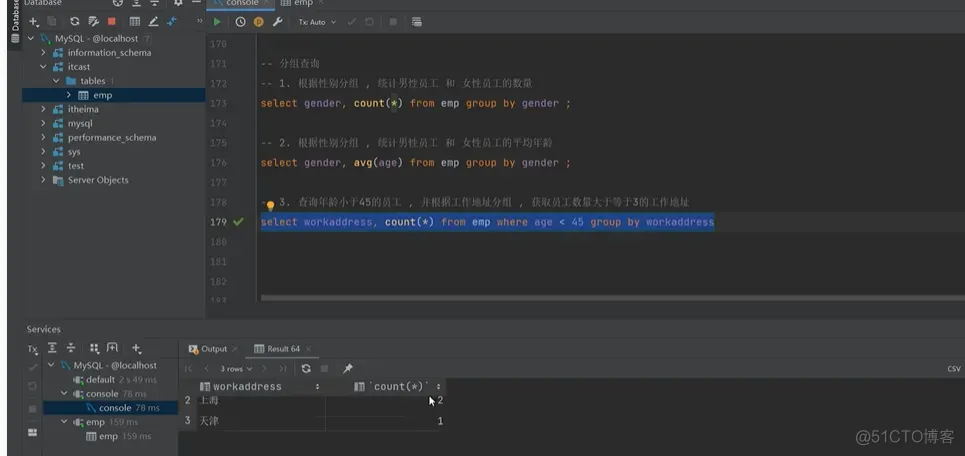
Task: Click the 天津 result cell
Action: [261, 422]
